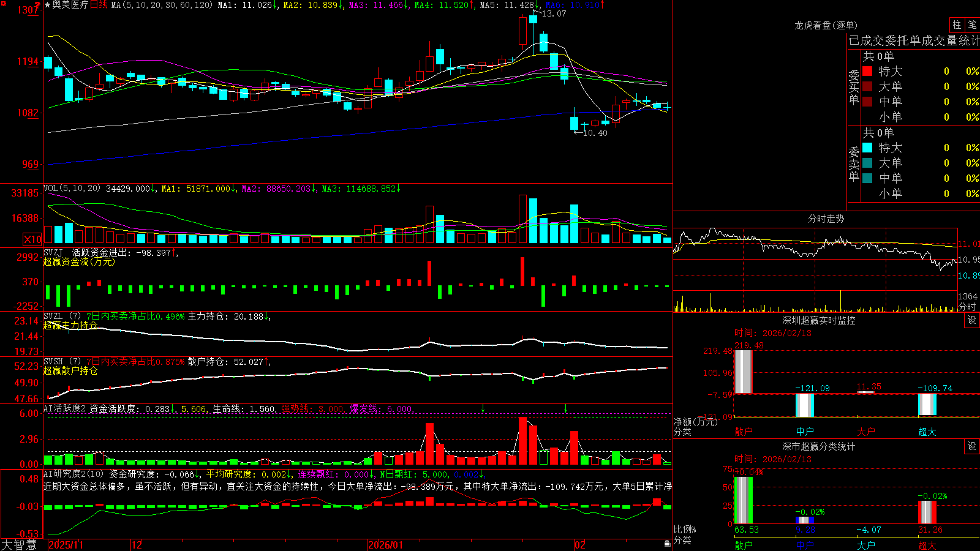
Task: Click the cyan 特大 sell-order swatch
Action: (x=867, y=148)
